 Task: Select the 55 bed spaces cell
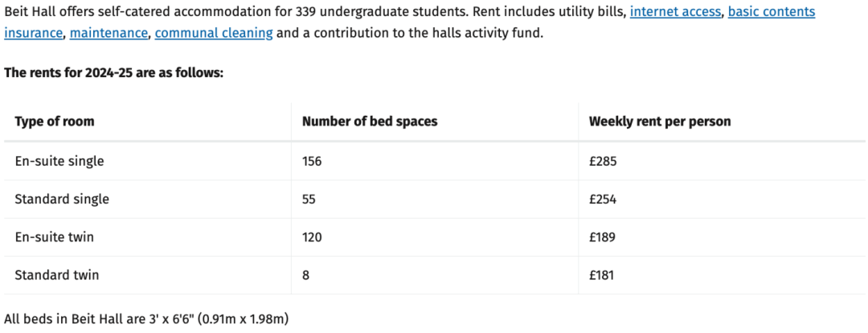click(309, 199)
